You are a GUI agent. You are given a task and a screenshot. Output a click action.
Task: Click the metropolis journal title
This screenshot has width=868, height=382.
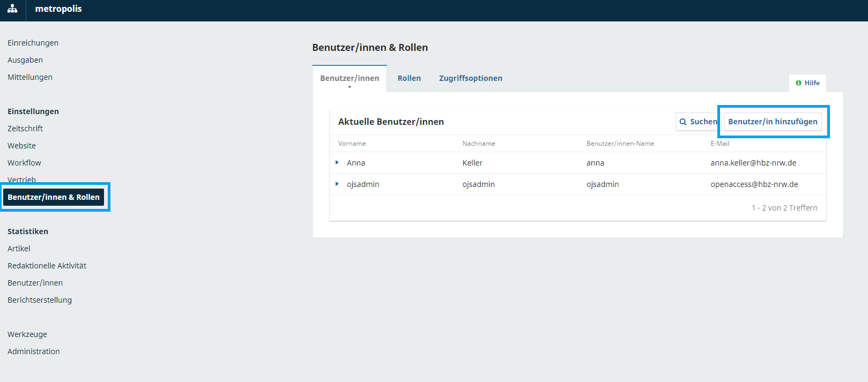(x=58, y=9)
